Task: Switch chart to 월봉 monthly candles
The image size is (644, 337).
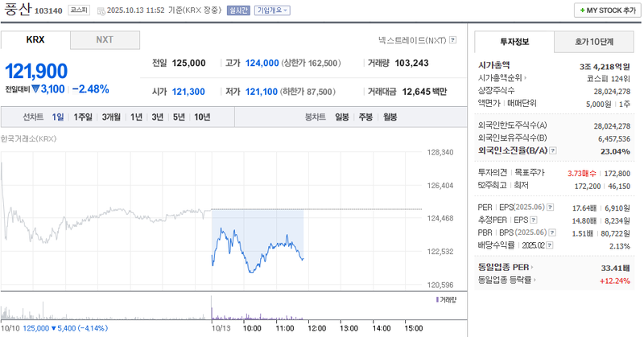Action: (x=390, y=117)
